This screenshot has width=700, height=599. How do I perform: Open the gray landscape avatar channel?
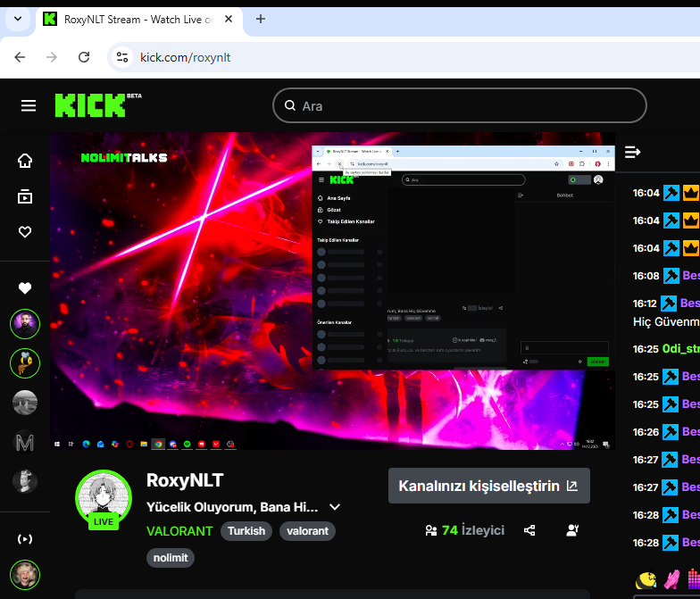25,403
